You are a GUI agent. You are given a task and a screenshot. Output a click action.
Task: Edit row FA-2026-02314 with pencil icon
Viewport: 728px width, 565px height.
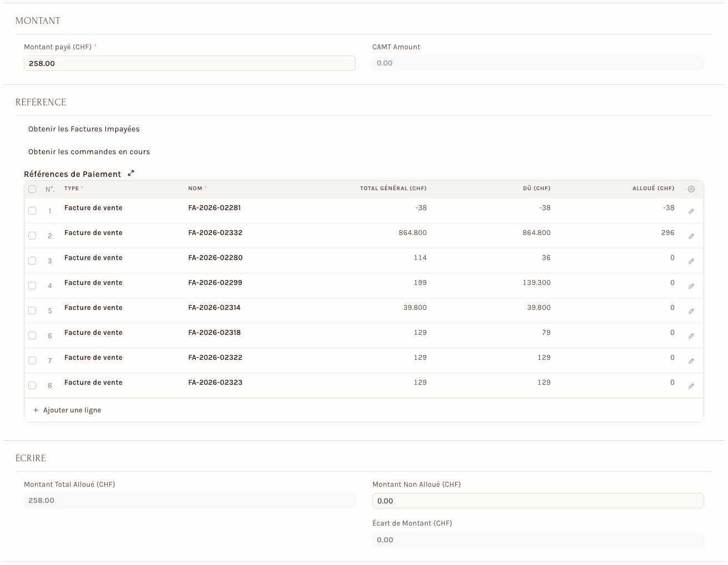pyautogui.click(x=691, y=311)
